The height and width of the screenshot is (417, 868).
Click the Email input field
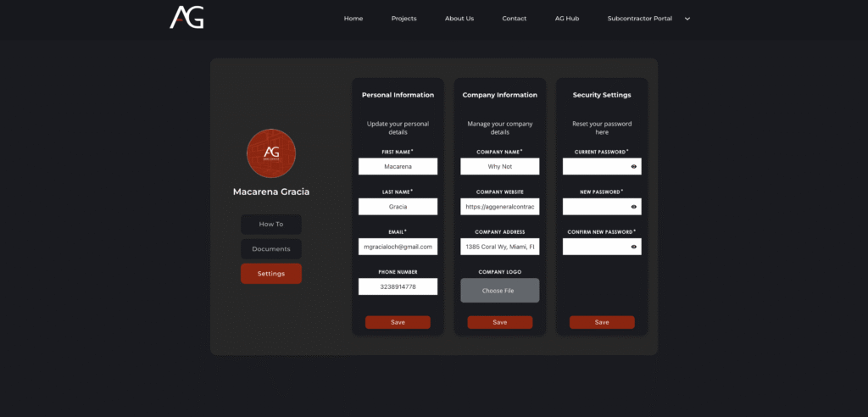tap(398, 247)
